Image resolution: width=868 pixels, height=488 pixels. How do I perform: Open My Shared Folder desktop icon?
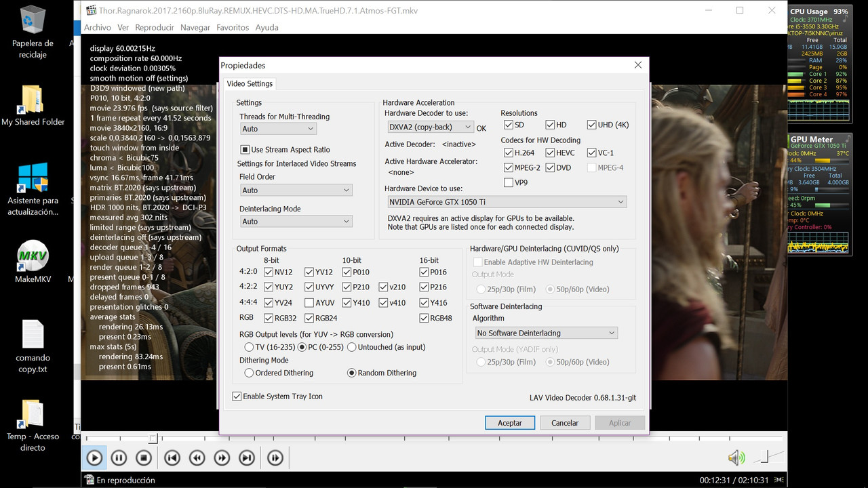click(33, 106)
